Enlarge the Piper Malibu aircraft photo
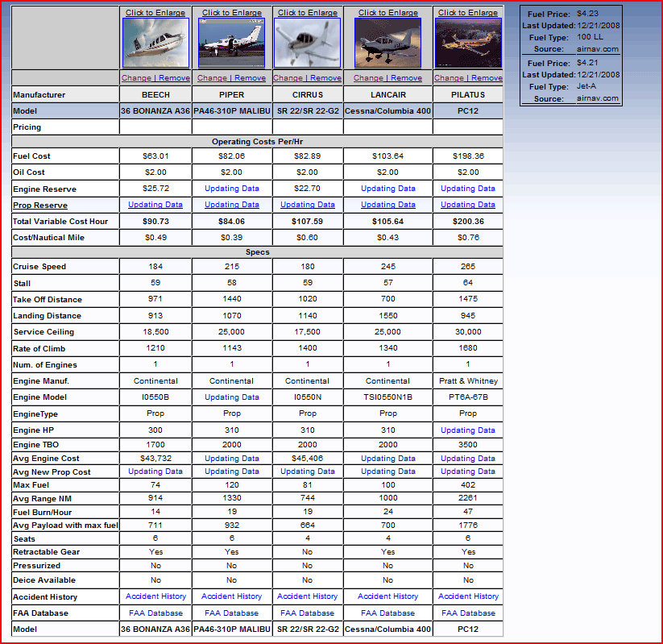 (232, 42)
